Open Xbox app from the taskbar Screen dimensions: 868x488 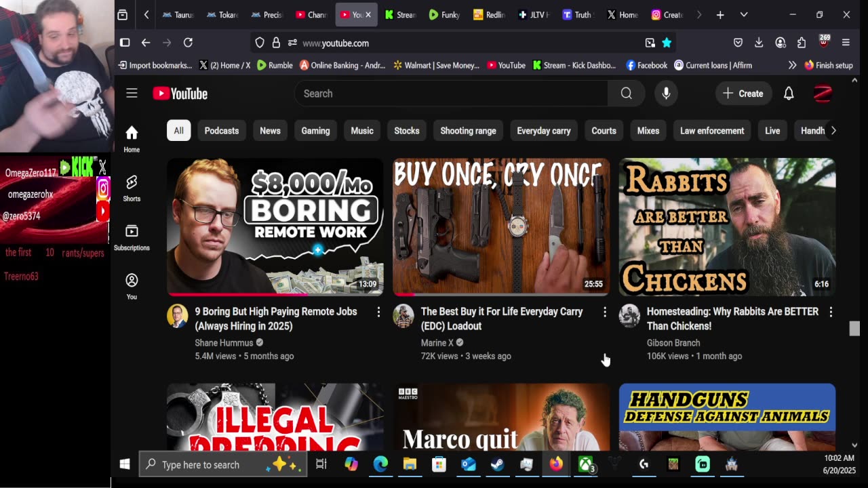585,464
